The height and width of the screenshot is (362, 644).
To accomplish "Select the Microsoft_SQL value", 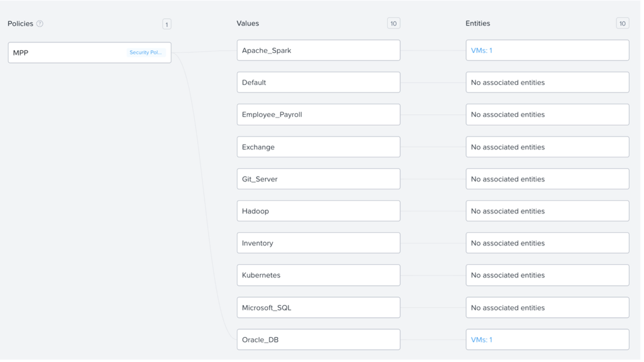I will [318, 308].
